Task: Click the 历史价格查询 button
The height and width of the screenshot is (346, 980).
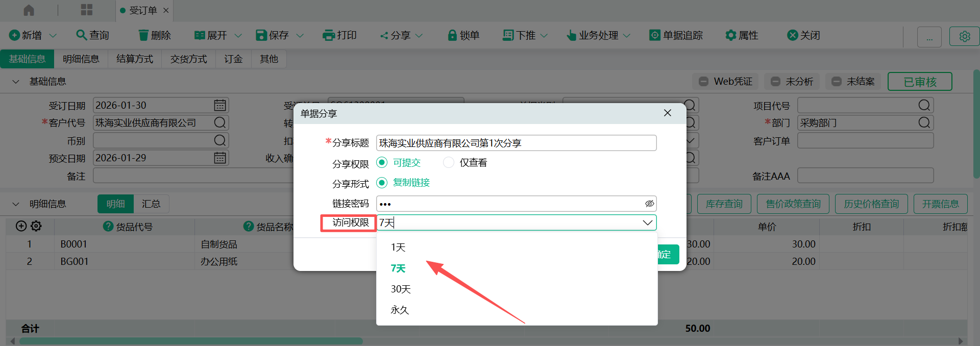Action: click(871, 204)
